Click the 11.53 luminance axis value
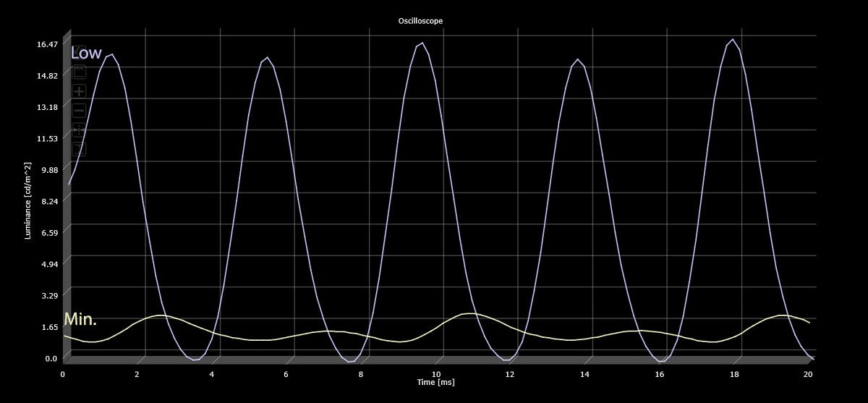868x403 pixels. click(48, 138)
